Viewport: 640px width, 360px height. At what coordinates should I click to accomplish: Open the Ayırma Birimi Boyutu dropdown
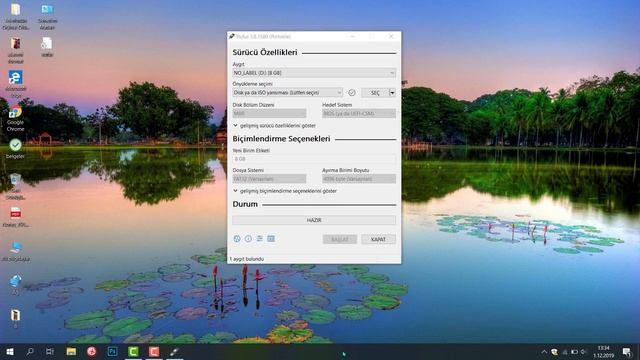click(x=359, y=179)
